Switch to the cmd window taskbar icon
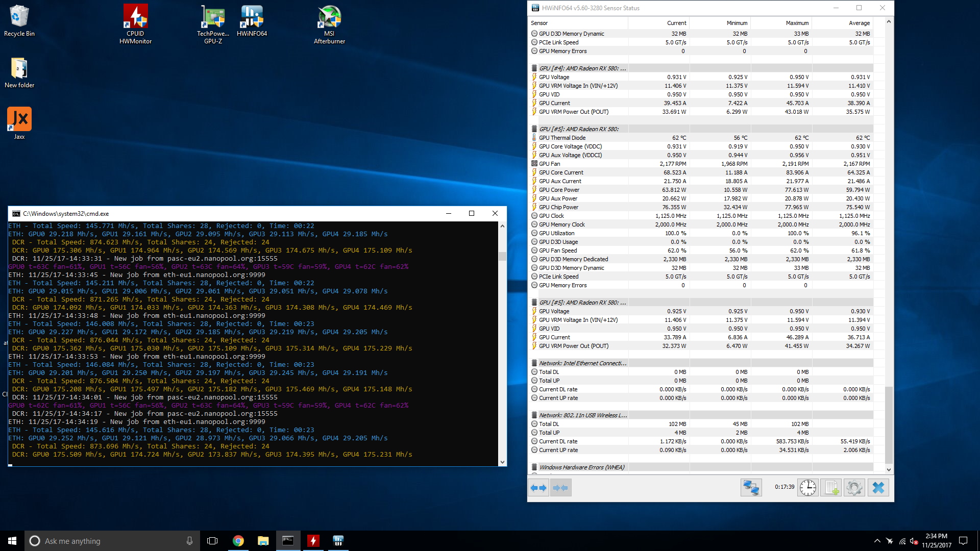This screenshot has height=551, width=980. pos(288,541)
